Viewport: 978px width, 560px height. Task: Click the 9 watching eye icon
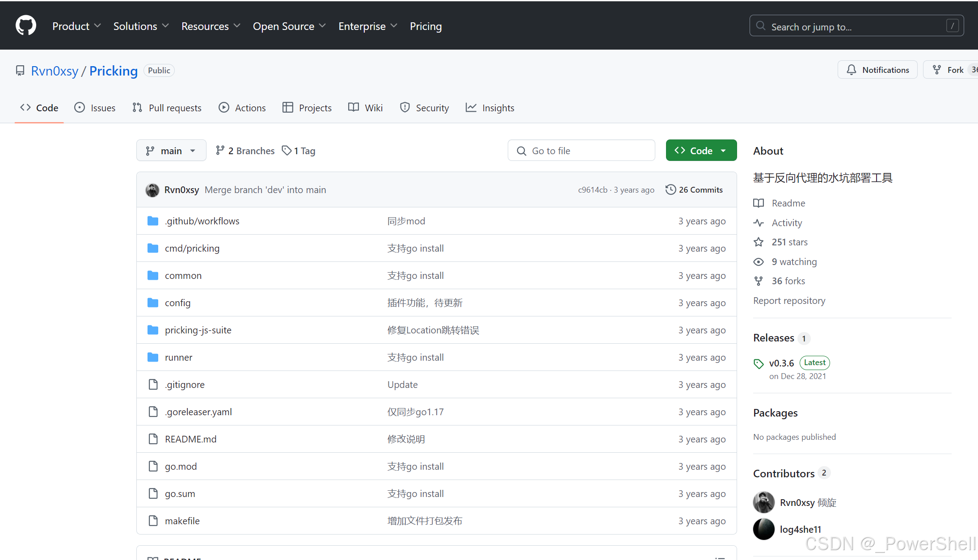tap(759, 261)
